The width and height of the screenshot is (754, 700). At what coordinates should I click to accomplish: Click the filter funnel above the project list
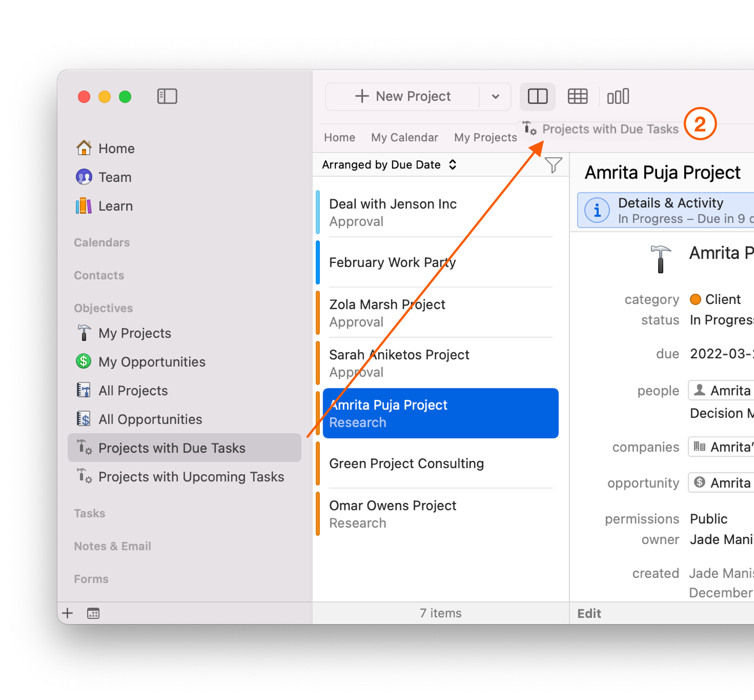coord(553,164)
